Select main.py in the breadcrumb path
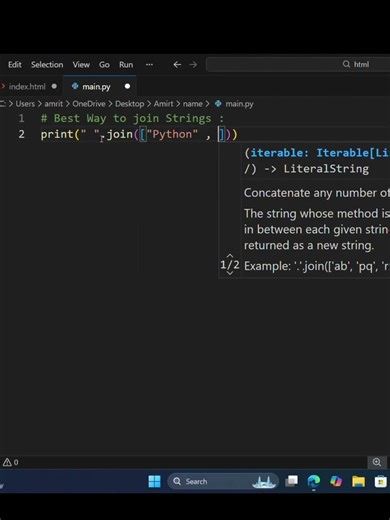The width and height of the screenshot is (390, 520). 239,104
